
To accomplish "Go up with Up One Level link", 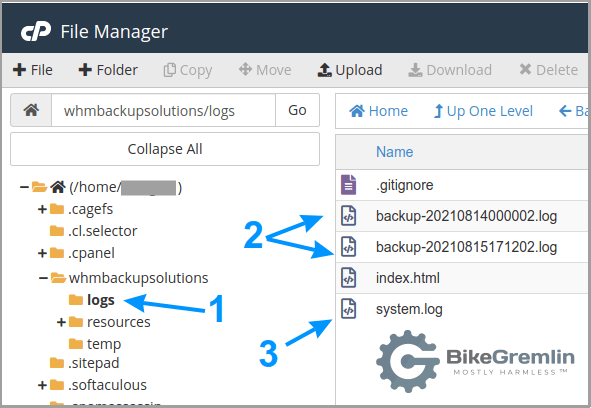I will click(x=483, y=111).
